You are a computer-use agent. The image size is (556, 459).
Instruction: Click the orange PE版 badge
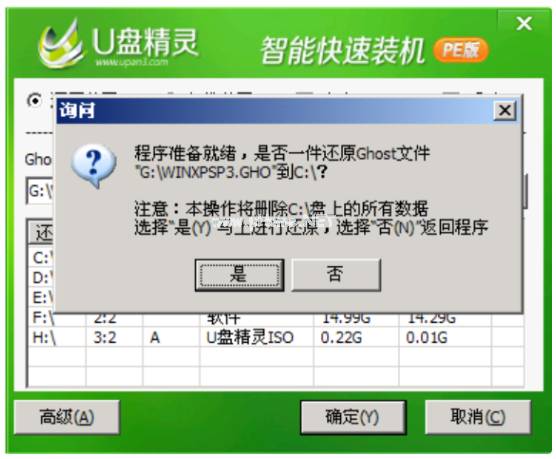click(x=460, y=50)
